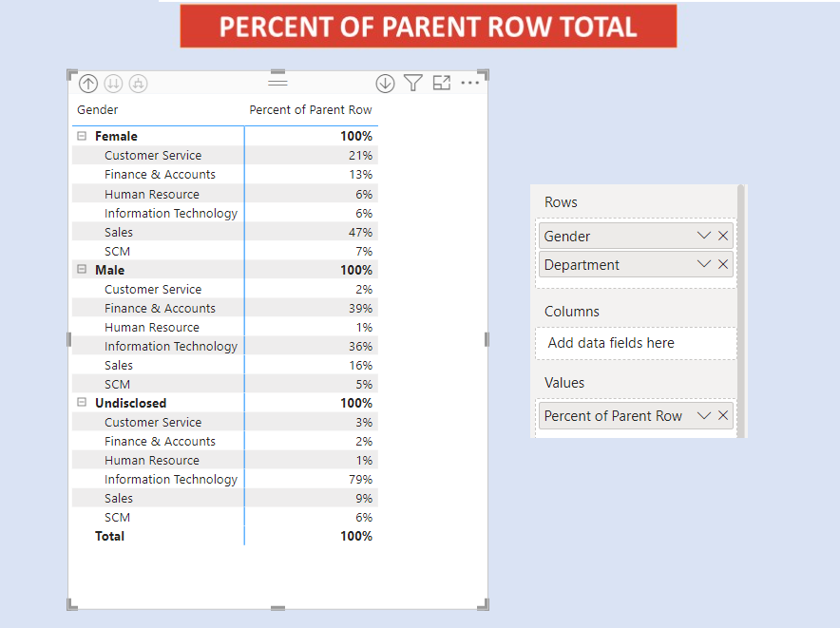Click expand all down one level icon
840x628 pixels.
[x=138, y=84]
